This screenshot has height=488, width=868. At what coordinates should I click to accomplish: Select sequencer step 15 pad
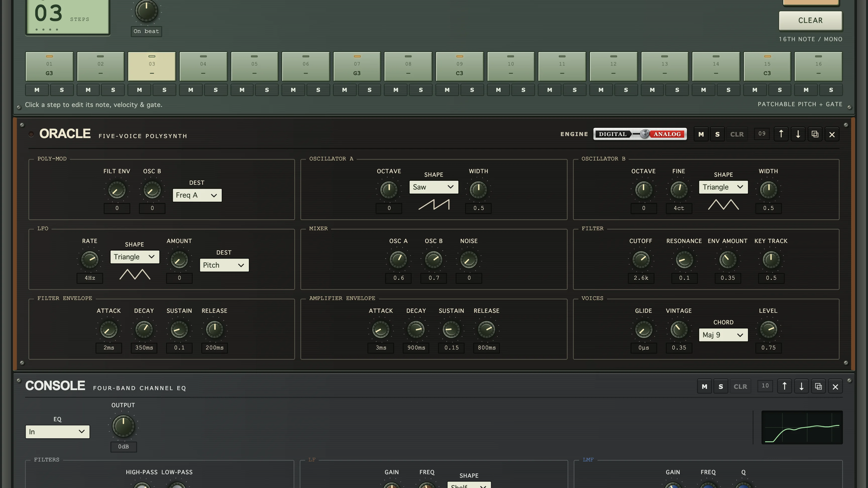click(767, 66)
